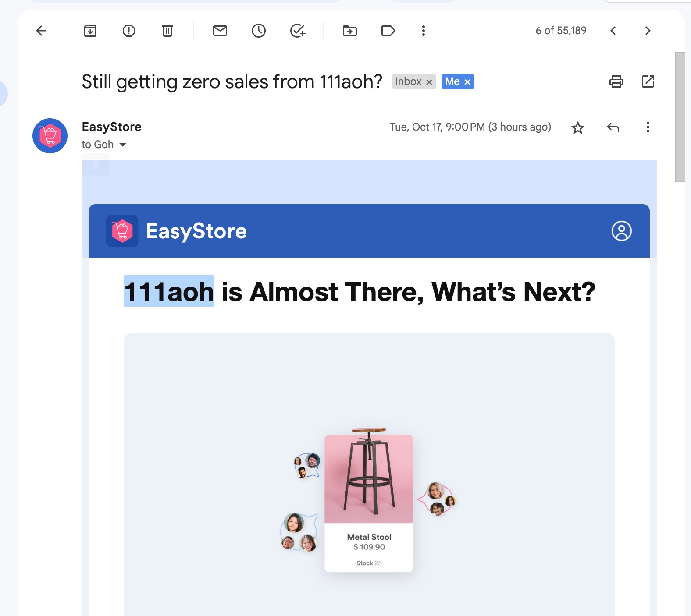691x616 pixels.
Task: Snooze this email with clock icon
Action: 259,31
